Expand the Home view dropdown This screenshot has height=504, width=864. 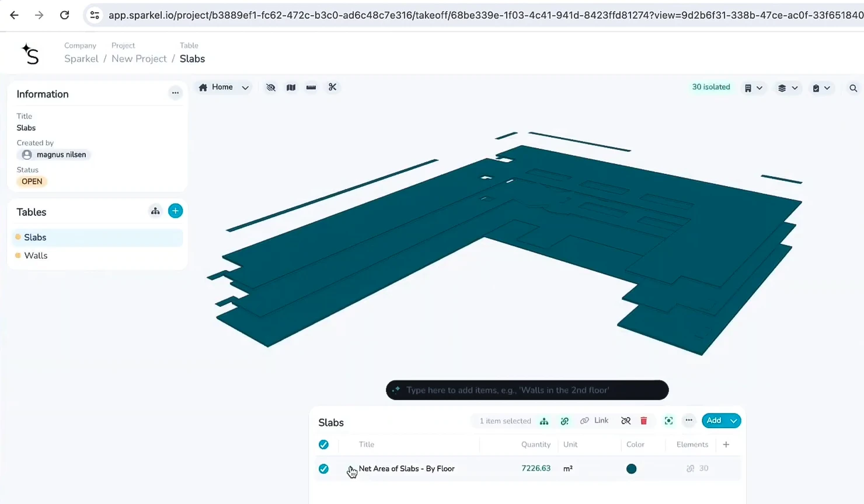tap(245, 87)
